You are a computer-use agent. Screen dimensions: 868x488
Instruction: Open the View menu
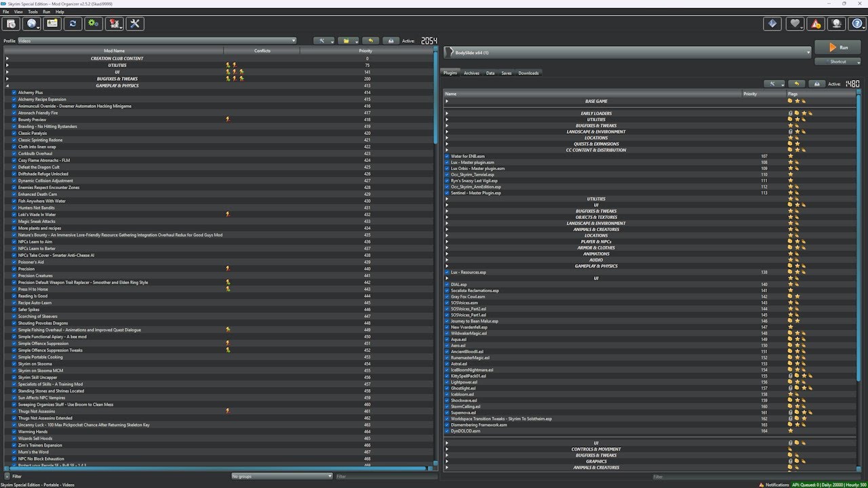18,12
